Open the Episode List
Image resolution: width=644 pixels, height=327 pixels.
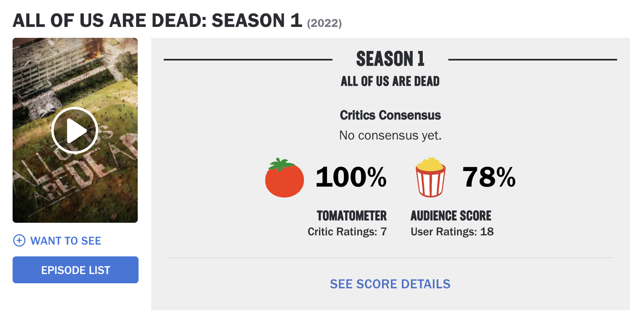click(76, 270)
